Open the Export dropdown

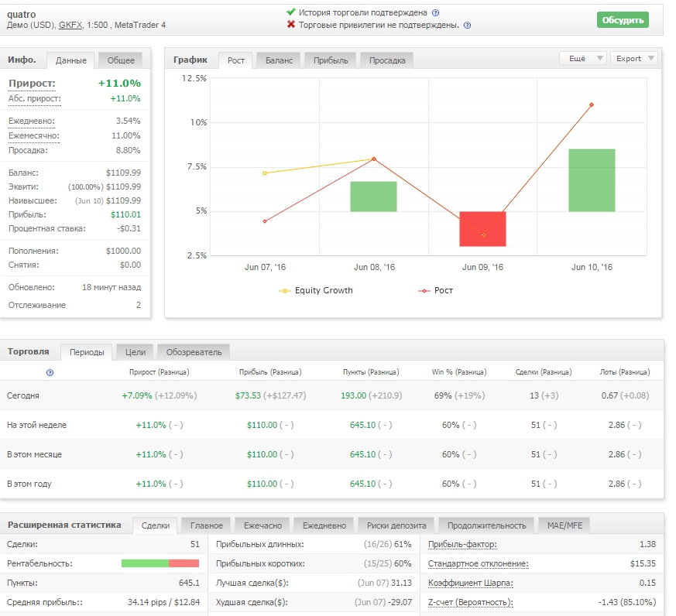[x=633, y=58]
